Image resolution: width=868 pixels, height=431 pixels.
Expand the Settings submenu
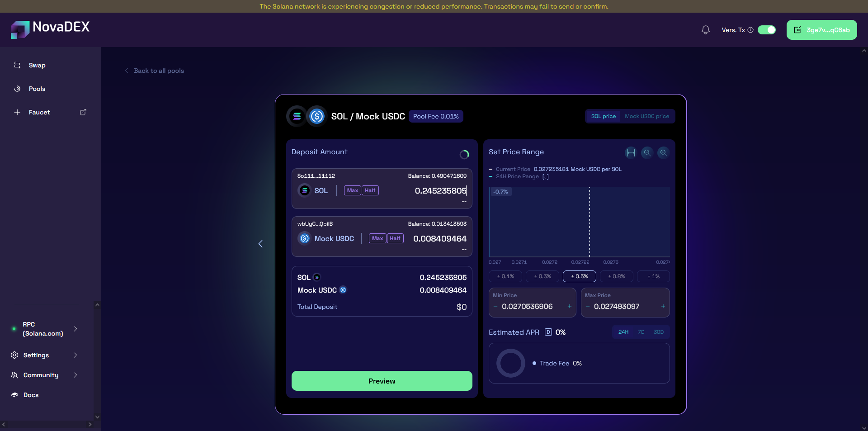coord(75,355)
